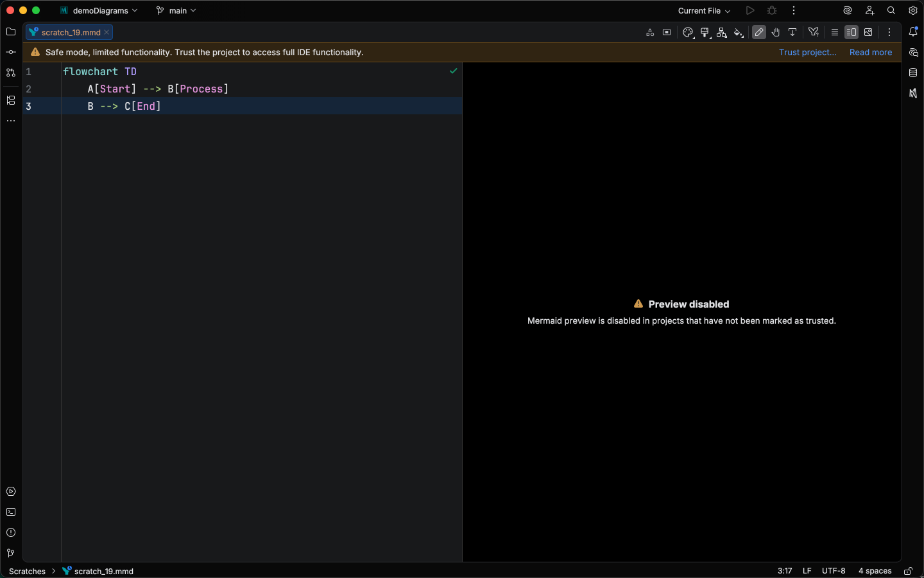
Task: Click the Mermaid shapes toolbar icon
Action: click(650, 32)
